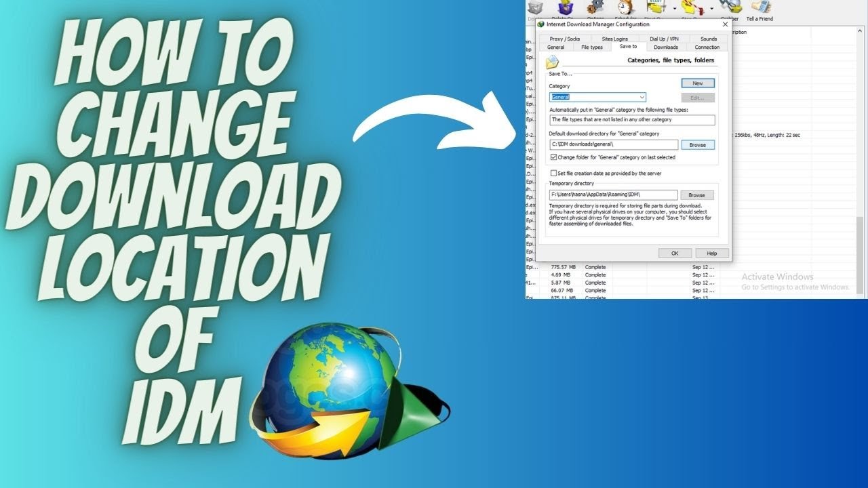Open the Category combo box showing General
This screenshot has width=868, height=488.
[597, 98]
